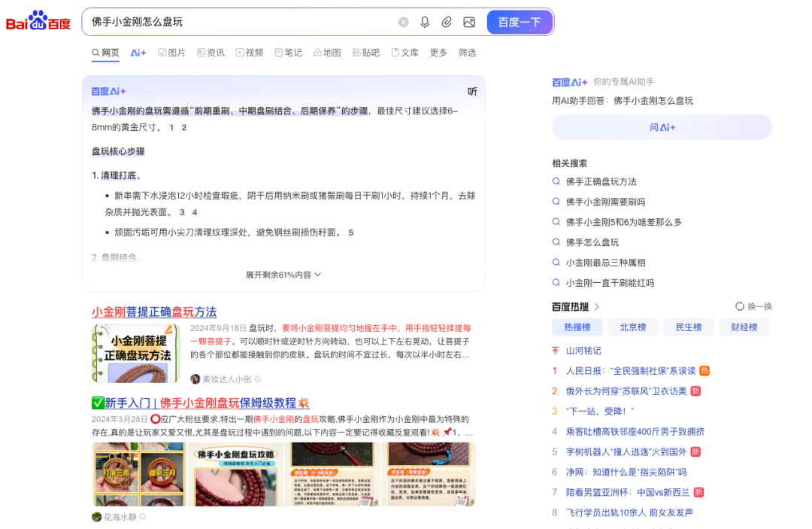Click the attachment paperclip icon
The image size is (812, 529).
coord(447,22)
